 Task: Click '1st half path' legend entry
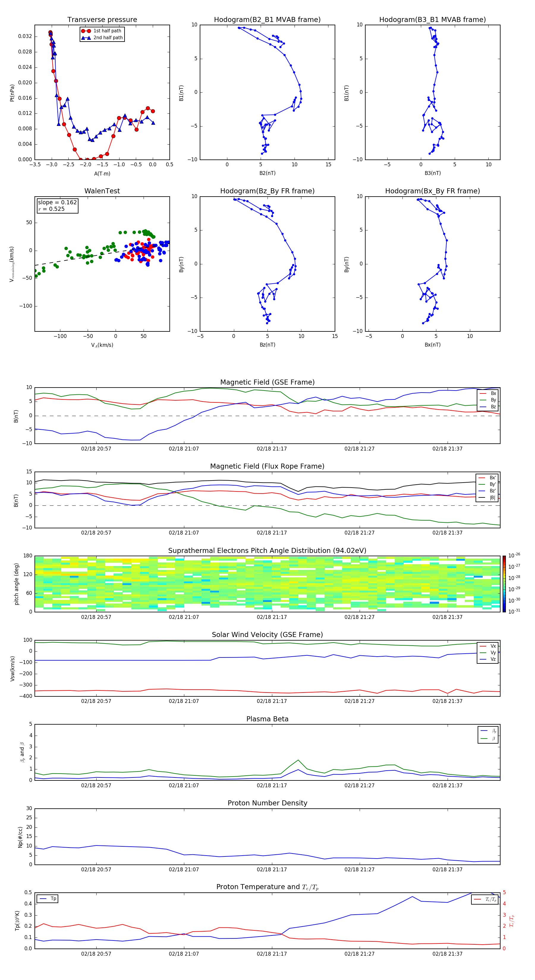coord(102,31)
